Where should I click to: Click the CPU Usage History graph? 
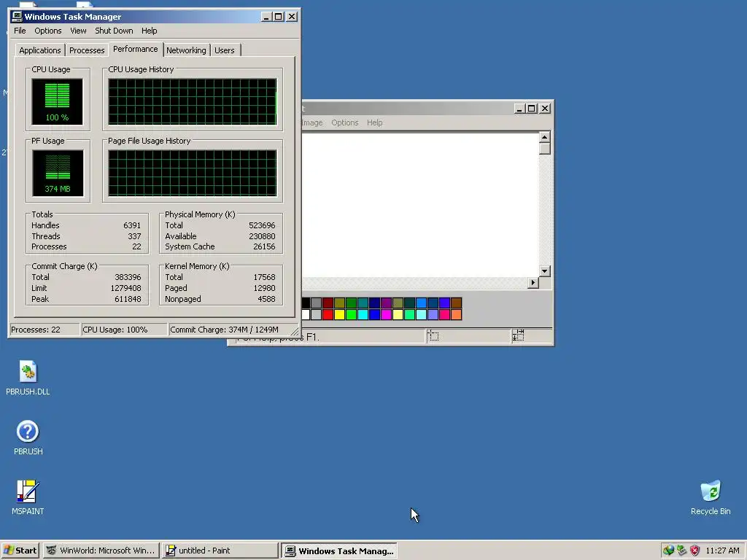193,102
